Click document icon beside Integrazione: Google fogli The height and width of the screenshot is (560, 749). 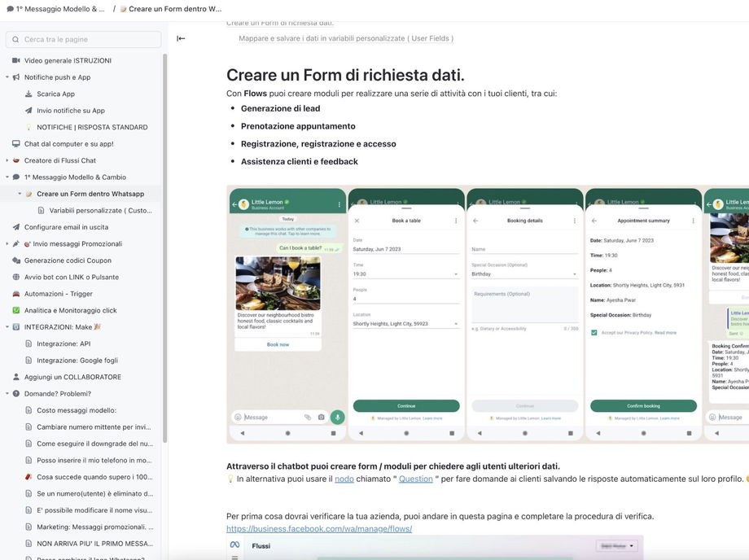(28, 361)
